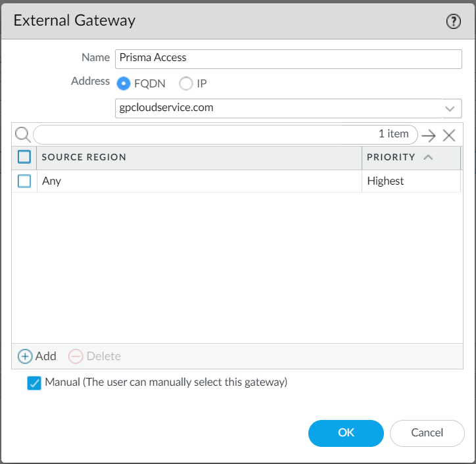Click the Add plus icon

pos(25,356)
